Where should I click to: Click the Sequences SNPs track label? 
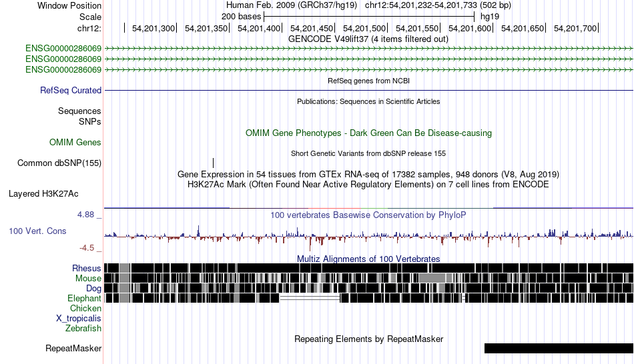click(x=79, y=117)
